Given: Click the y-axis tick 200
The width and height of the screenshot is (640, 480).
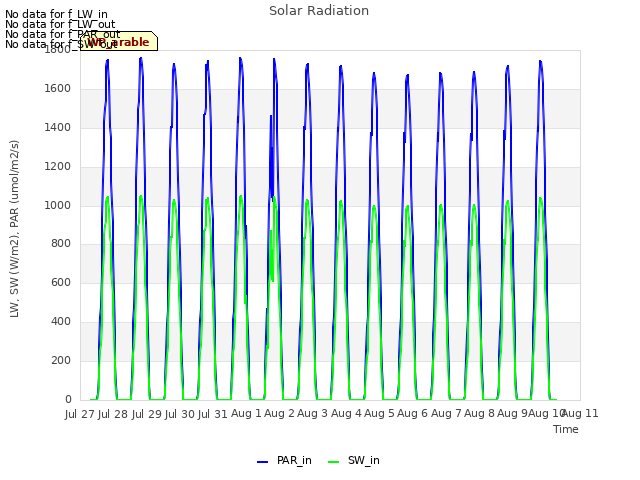Looking at the screenshot, I should pyautogui.click(x=61, y=360).
